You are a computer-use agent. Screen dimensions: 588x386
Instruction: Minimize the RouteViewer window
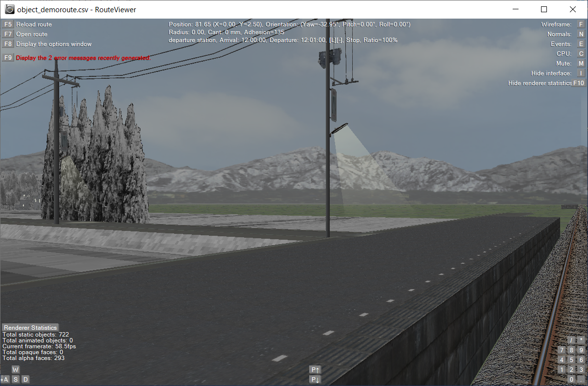click(515, 9)
